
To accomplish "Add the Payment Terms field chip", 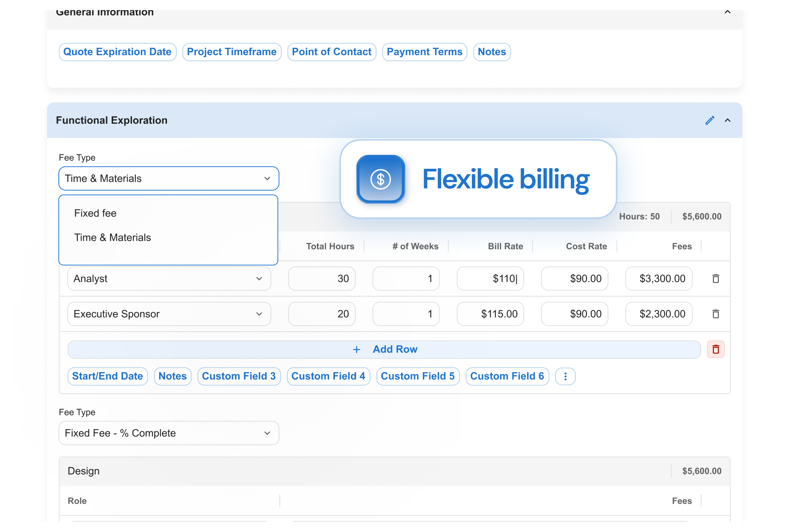I will (424, 52).
